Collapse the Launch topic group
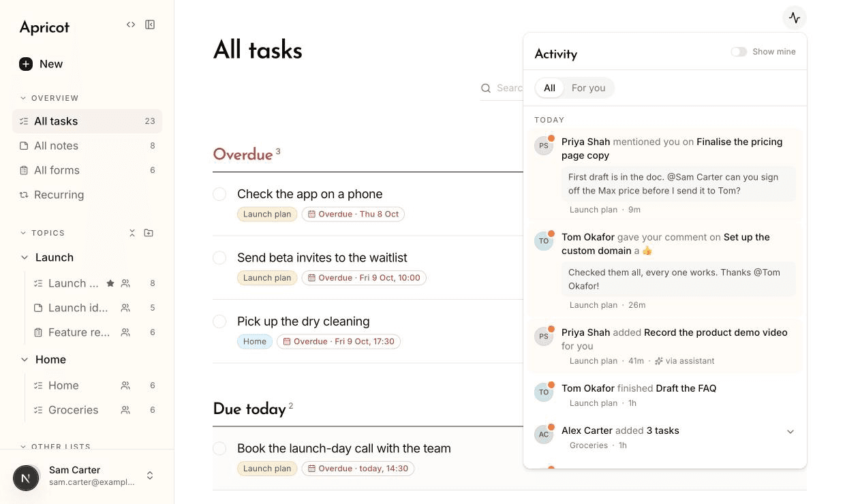This screenshot has width=845, height=504. [x=25, y=257]
